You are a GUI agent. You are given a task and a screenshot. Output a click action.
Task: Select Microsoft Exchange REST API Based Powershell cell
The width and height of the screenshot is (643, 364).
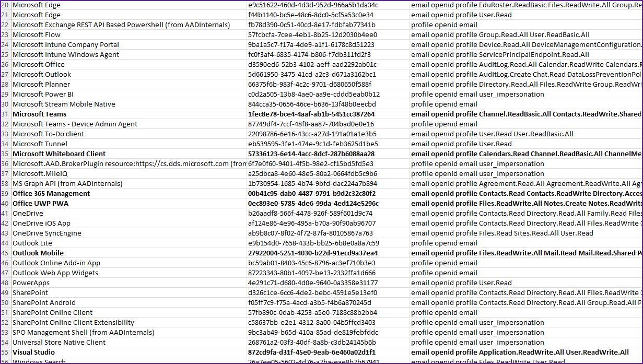(129, 25)
